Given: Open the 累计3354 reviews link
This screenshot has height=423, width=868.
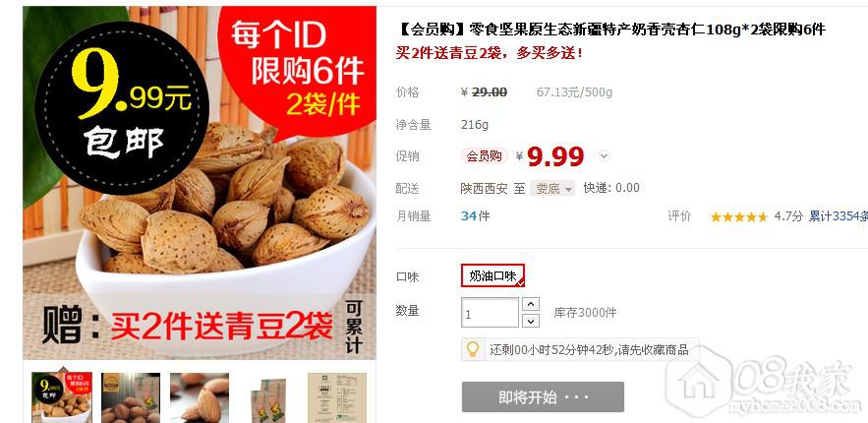Looking at the screenshot, I should 839,216.
